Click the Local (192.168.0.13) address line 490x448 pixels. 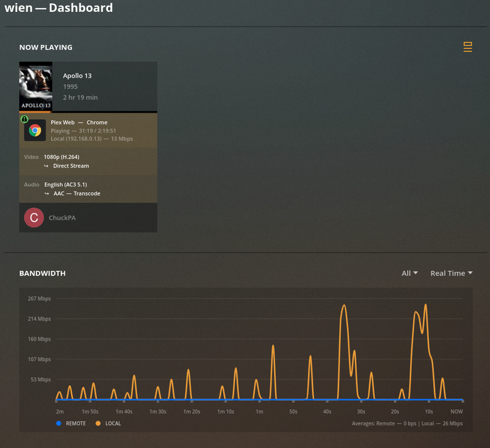(91, 139)
